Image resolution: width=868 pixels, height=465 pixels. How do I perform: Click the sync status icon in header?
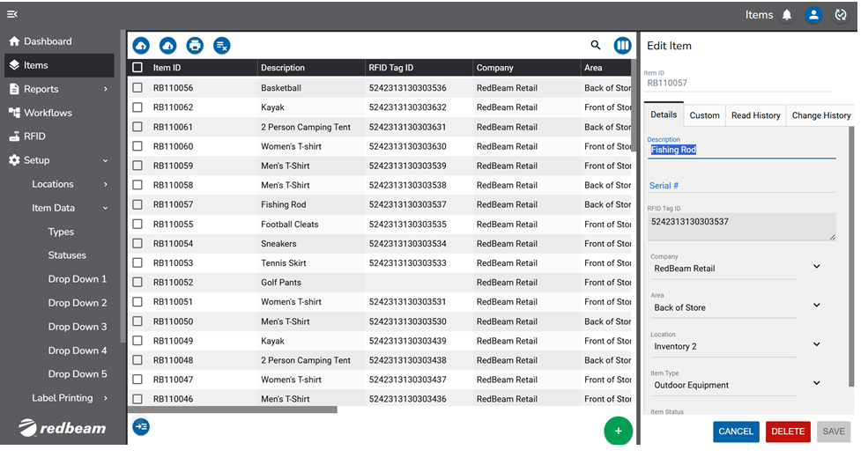click(x=841, y=15)
